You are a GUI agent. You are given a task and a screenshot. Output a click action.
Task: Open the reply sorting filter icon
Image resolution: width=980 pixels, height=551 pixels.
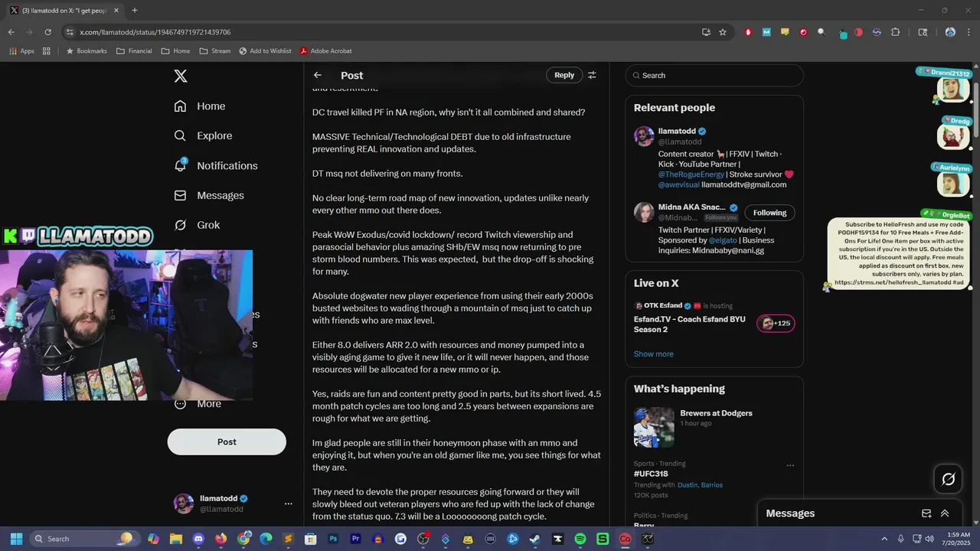tap(592, 75)
